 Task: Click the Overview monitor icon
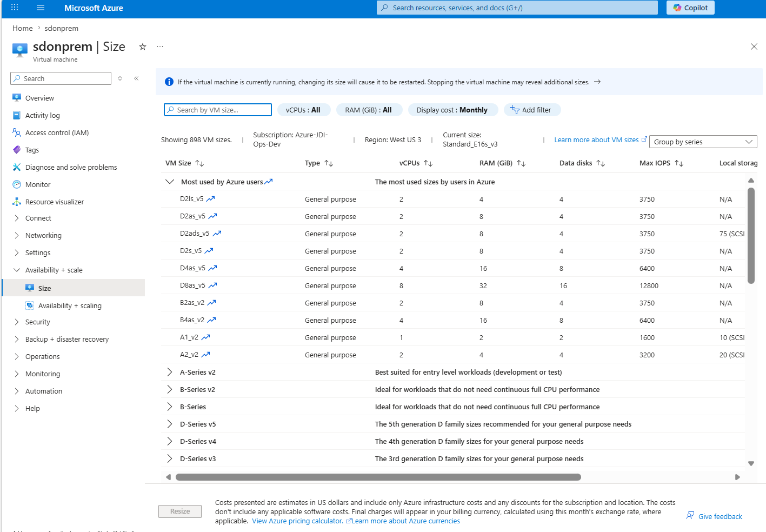pos(17,98)
